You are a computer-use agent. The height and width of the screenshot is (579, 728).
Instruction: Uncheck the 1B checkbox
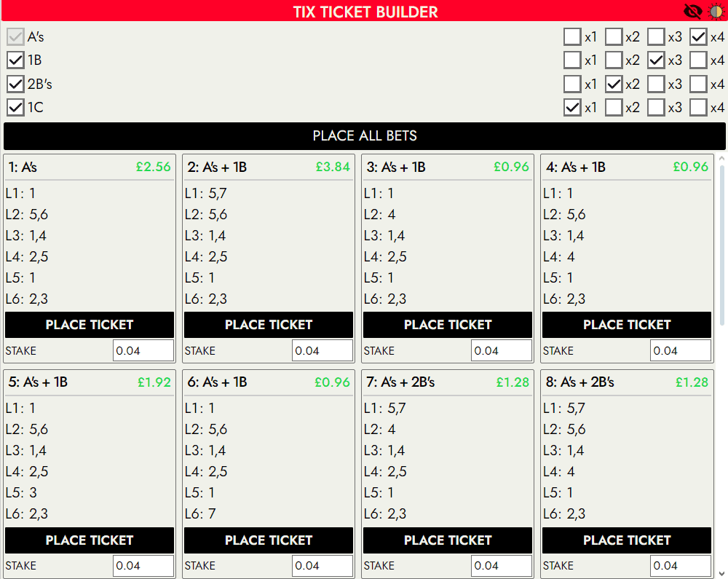click(15, 60)
